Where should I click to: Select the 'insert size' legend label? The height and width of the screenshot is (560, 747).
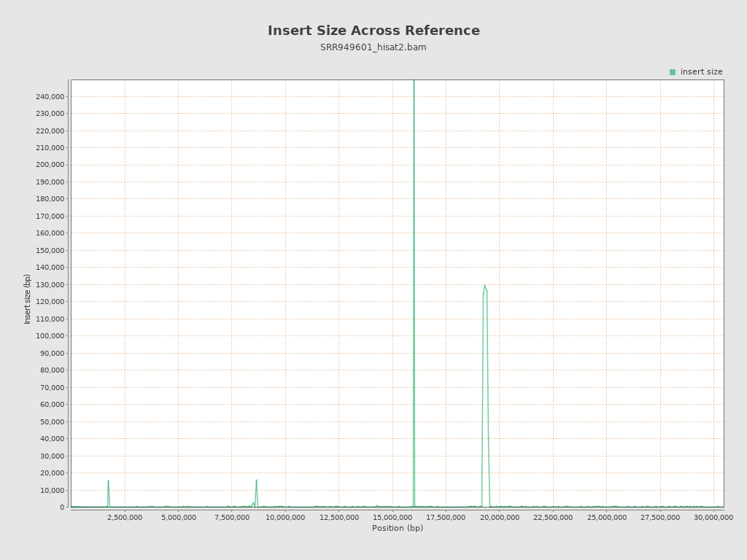point(701,72)
